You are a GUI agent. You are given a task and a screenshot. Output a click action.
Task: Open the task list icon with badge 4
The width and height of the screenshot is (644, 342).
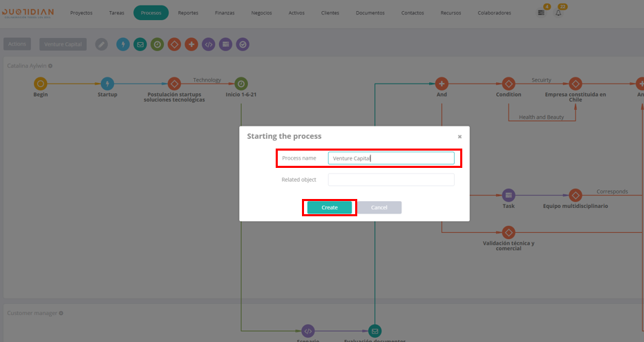tap(541, 12)
